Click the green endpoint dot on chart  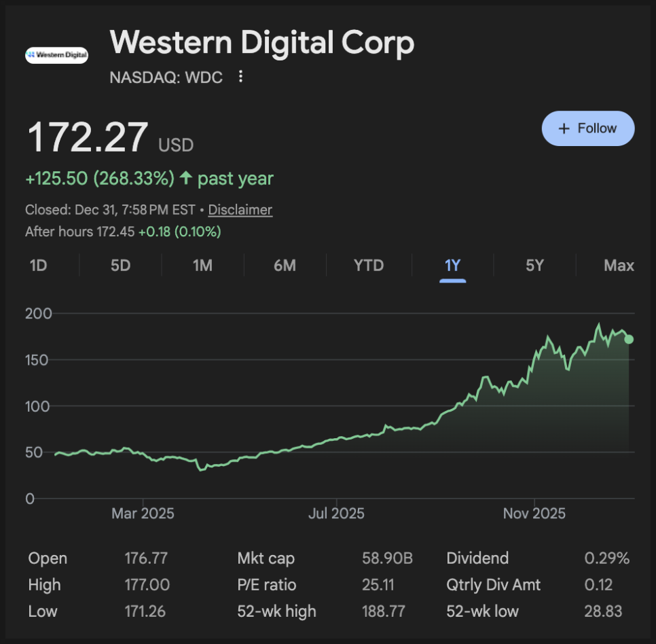[629, 339]
